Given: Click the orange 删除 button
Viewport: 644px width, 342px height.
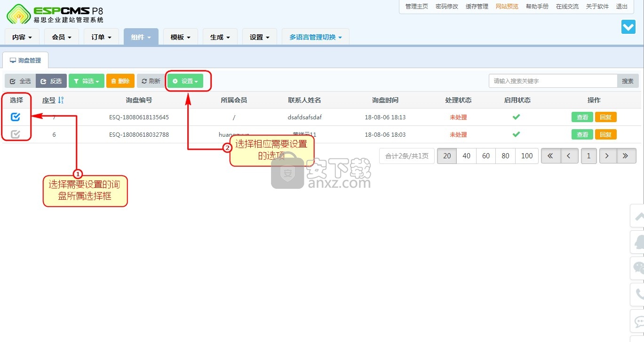Looking at the screenshot, I should click(120, 81).
